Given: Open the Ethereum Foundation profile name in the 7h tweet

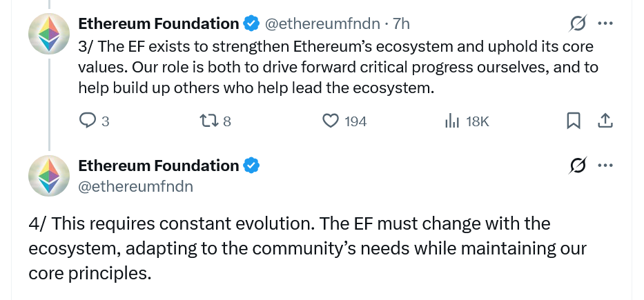Looking at the screenshot, I should pos(158,23).
